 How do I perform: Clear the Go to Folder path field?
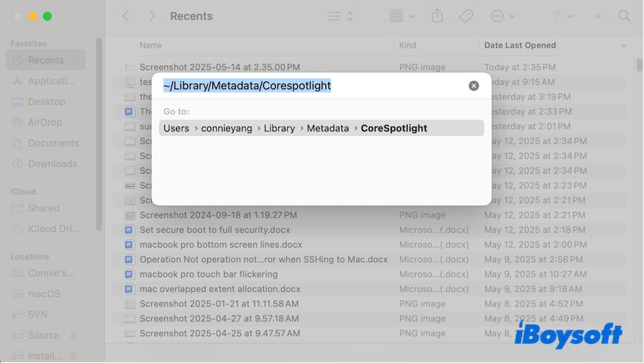point(474,86)
